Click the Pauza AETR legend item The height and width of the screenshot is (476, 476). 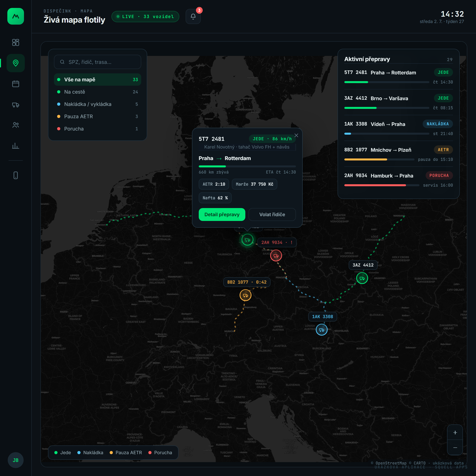tap(126, 453)
